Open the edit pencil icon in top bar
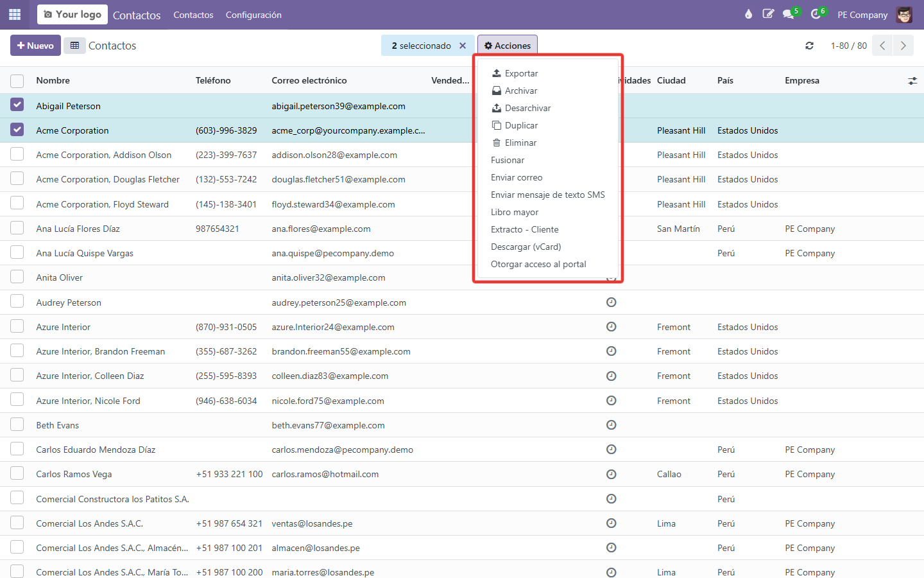The image size is (924, 578). click(768, 14)
